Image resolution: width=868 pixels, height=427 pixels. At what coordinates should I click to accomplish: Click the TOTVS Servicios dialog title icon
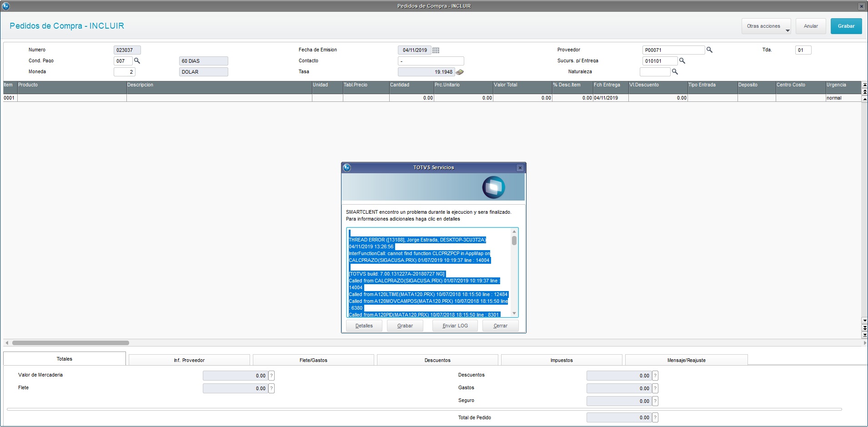(x=347, y=167)
